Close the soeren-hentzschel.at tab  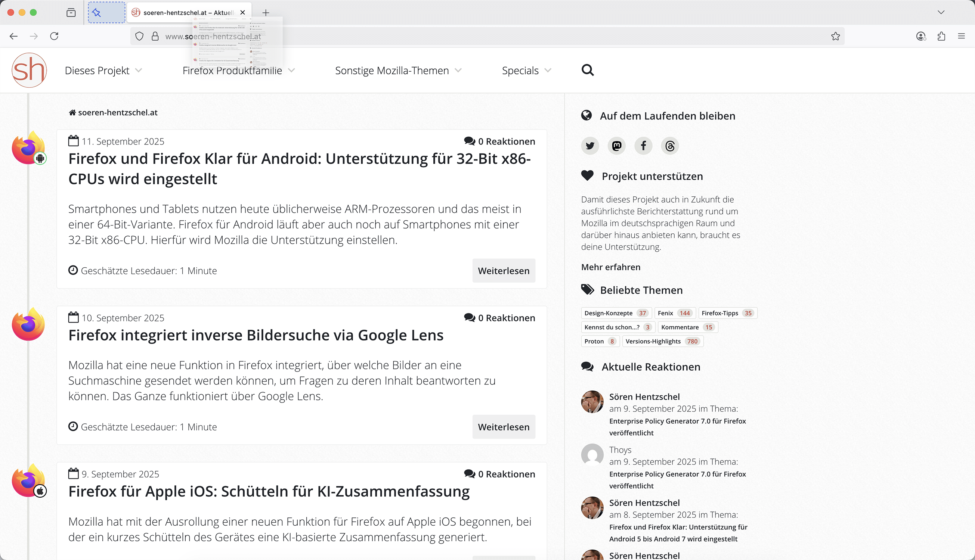click(x=242, y=12)
